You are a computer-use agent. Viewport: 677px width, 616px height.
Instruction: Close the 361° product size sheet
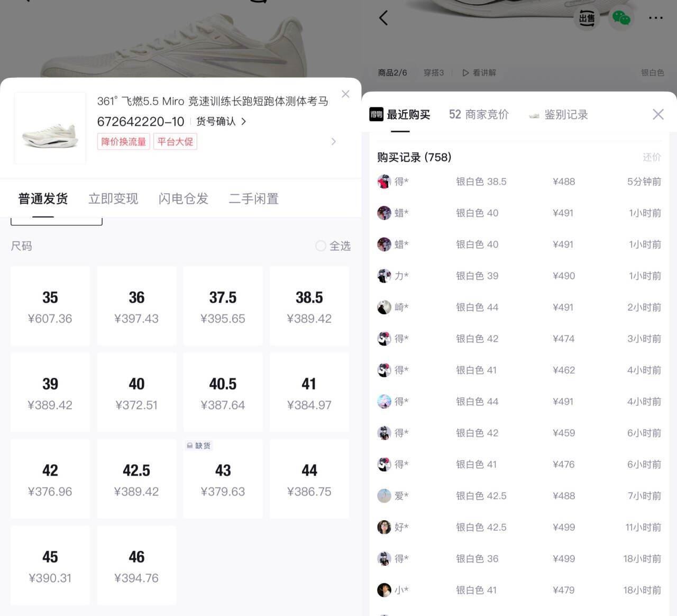pos(345,94)
